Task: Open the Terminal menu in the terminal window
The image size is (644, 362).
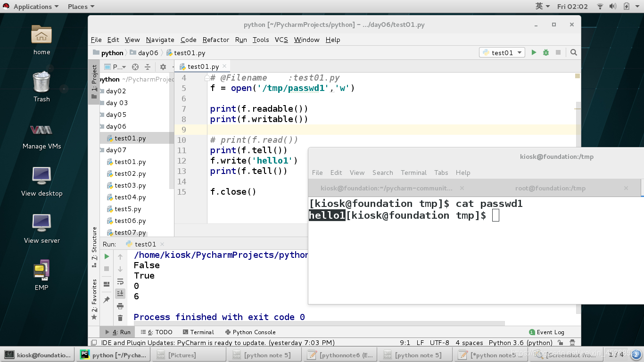Action: [x=414, y=173]
